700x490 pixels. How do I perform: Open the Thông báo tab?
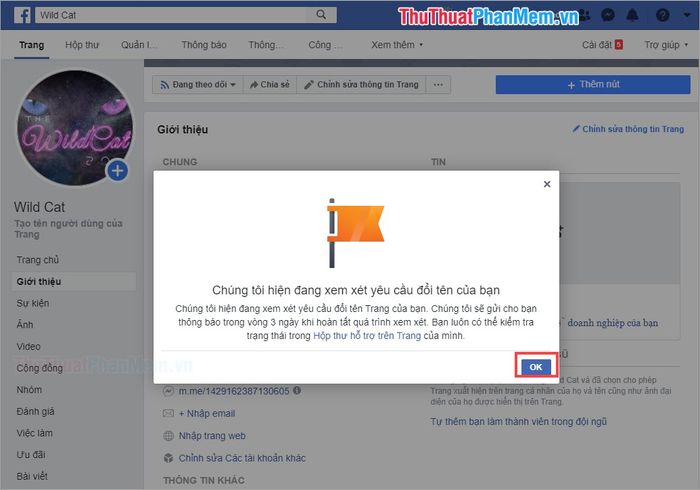(204, 45)
